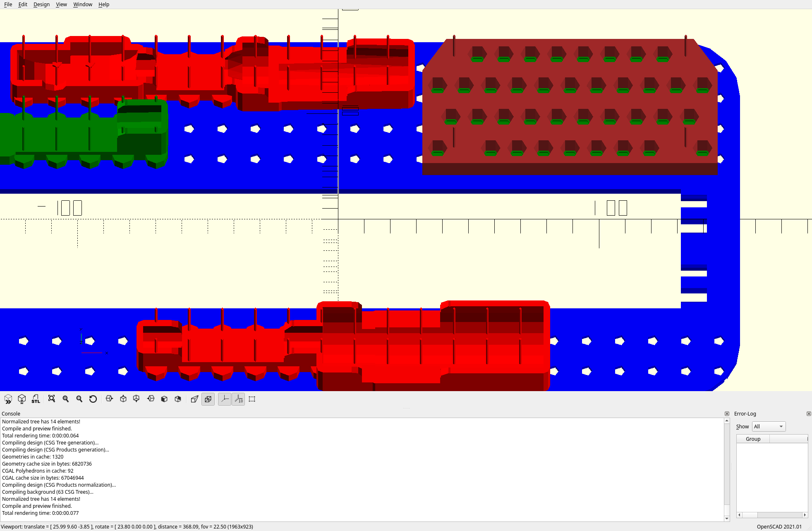Open the Design menu
This screenshot has width=812, height=531.
(x=41, y=5)
